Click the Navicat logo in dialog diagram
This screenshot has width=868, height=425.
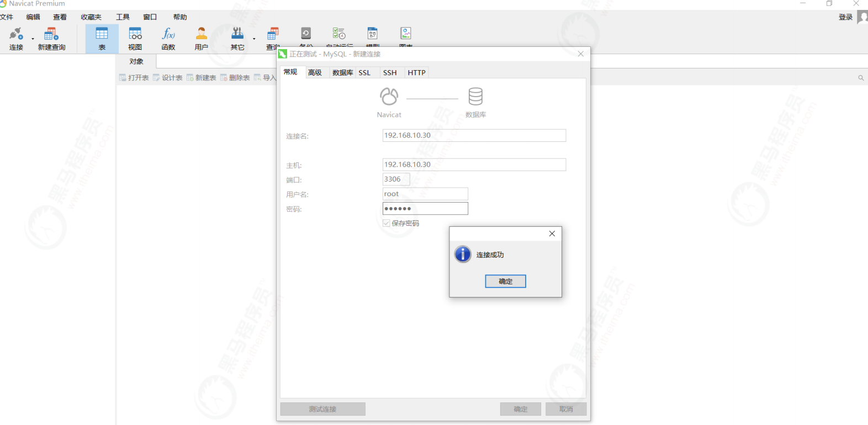point(389,97)
